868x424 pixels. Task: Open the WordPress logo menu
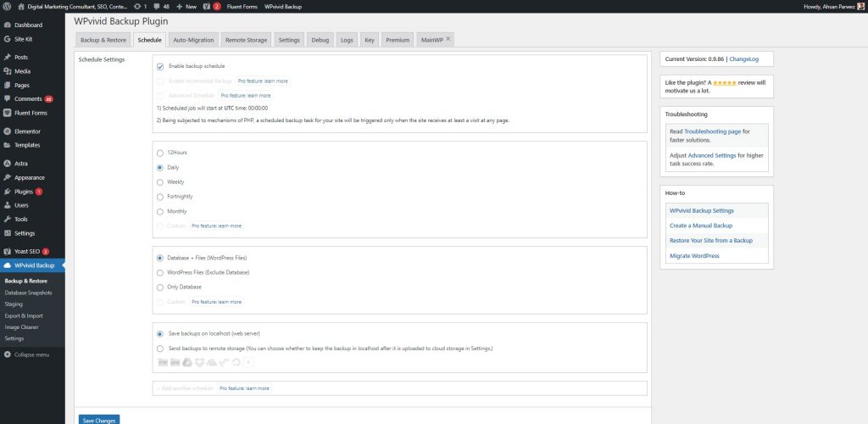pyautogui.click(x=7, y=7)
